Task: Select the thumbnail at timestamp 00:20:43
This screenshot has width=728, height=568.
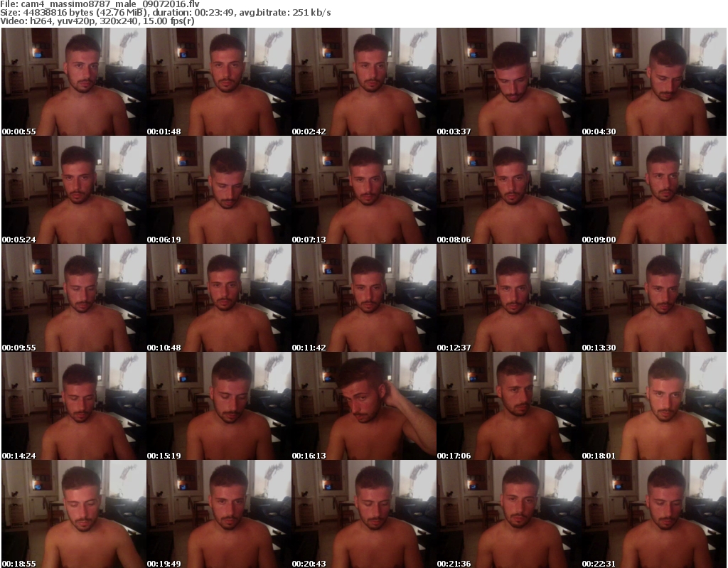Action: coord(363,514)
